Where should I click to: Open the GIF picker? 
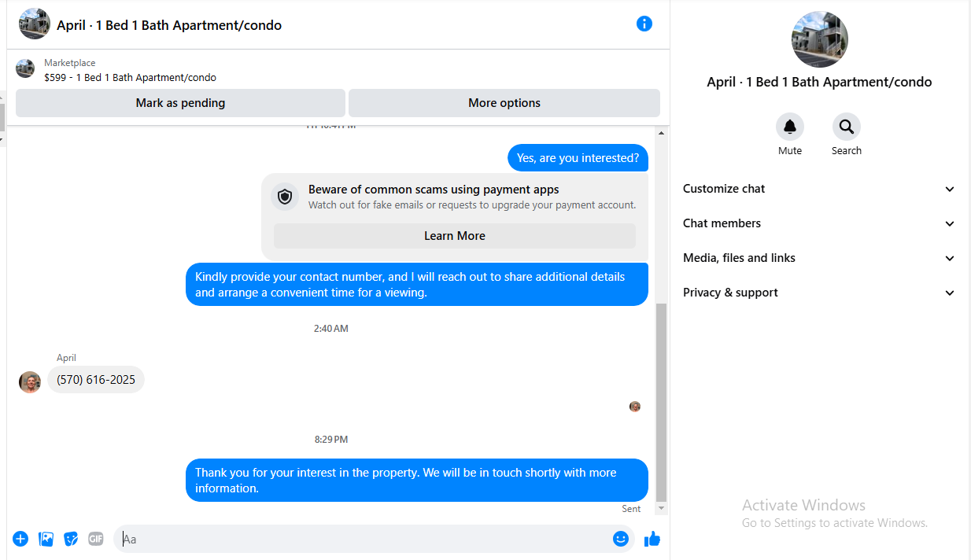click(x=96, y=539)
